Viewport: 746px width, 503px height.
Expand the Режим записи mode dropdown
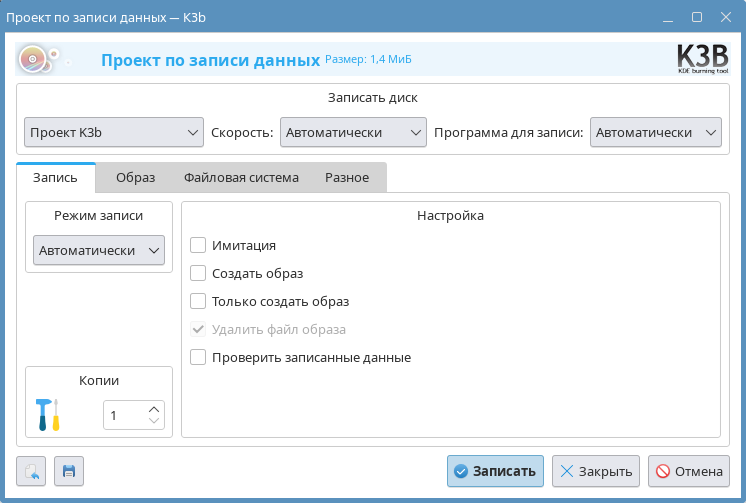click(x=99, y=250)
